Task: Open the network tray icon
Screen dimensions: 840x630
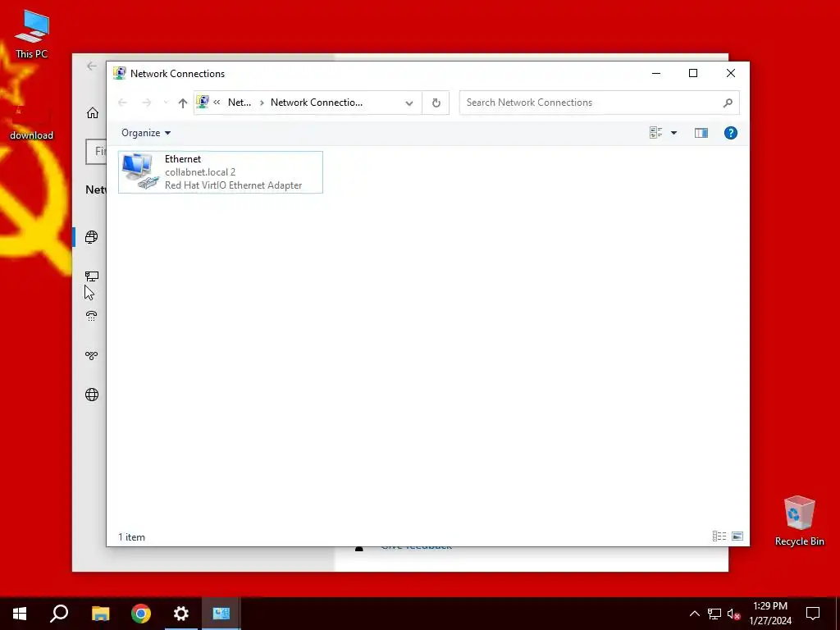Action: (714, 614)
